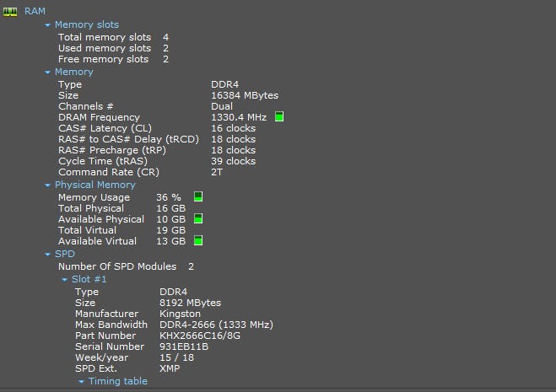Click the Total Physical label
Viewport: 556px width, 392px height.
tap(91, 208)
